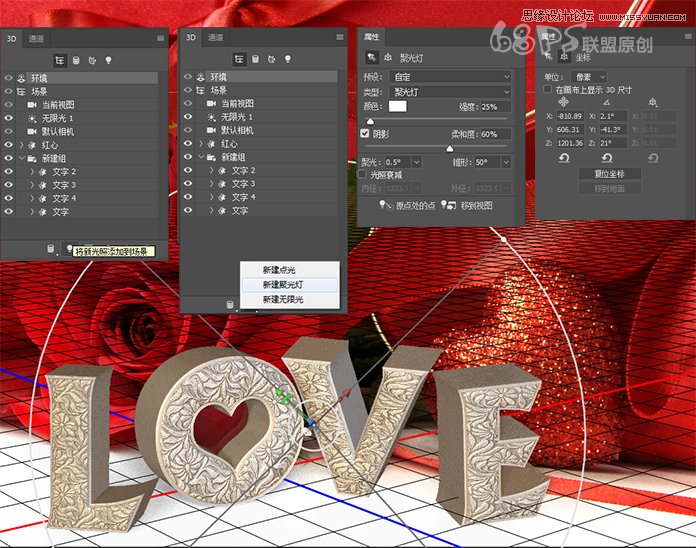Screen dimensions: 696x548
Task: Expand 文字 3 in left 3D panel
Action: point(32,185)
